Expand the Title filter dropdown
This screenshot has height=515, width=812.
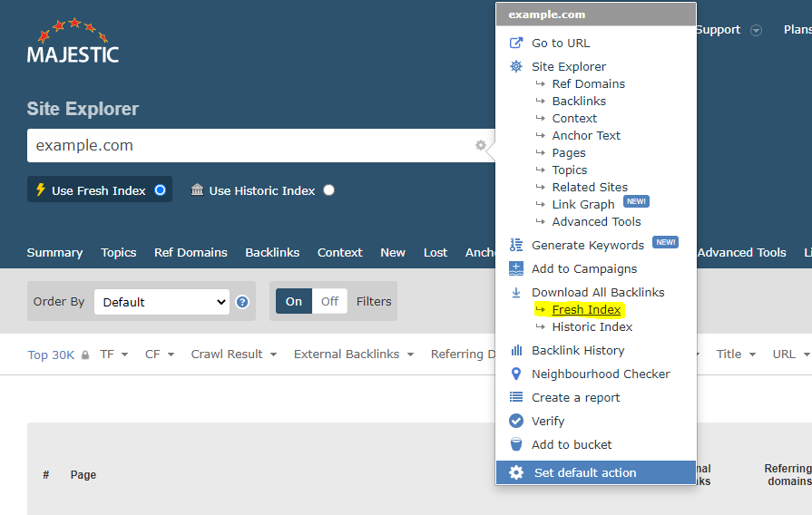[752, 355]
